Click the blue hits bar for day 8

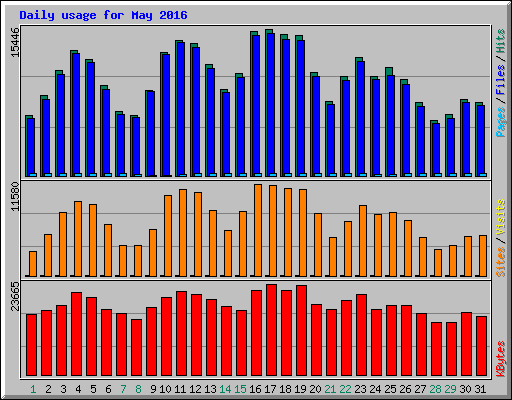136,147
